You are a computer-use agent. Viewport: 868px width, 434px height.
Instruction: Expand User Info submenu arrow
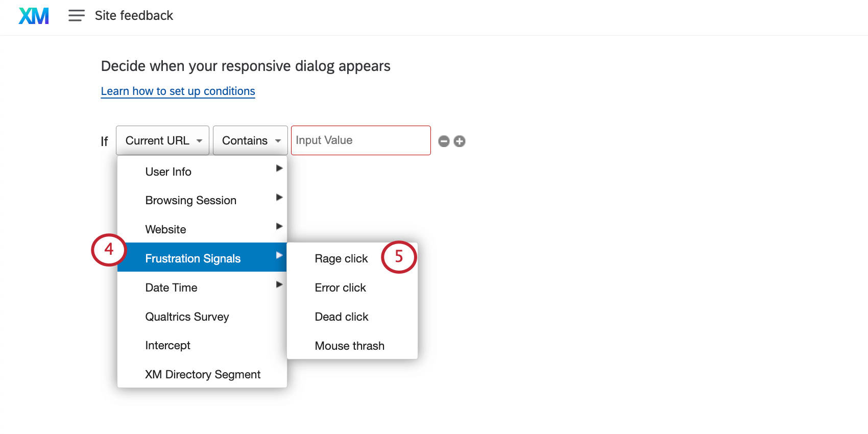tap(279, 168)
